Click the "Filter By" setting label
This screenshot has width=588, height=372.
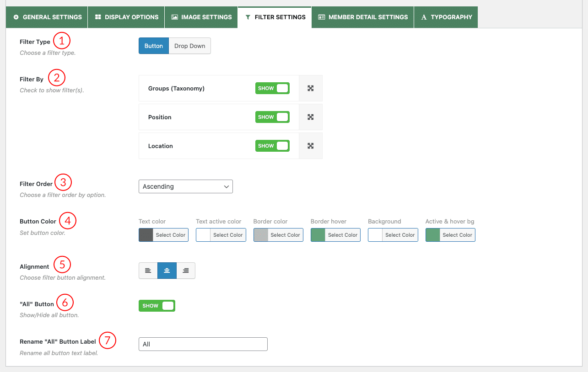(x=32, y=79)
